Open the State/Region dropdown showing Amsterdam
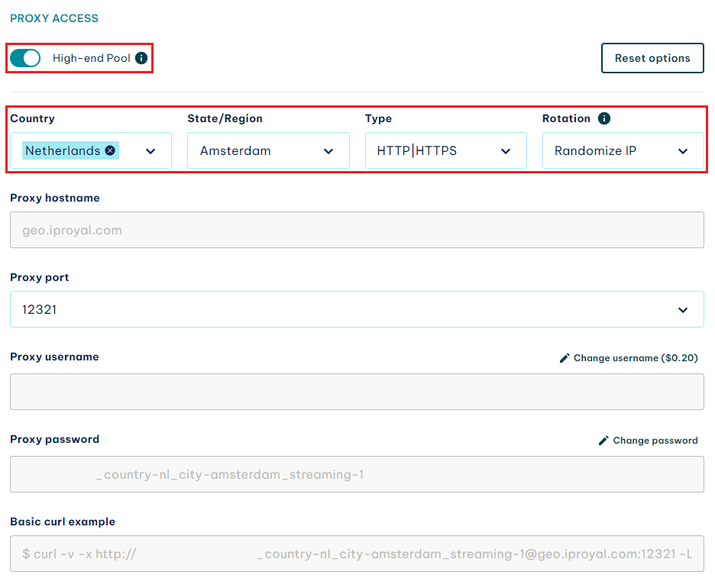This screenshot has width=715, height=588. click(x=268, y=150)
